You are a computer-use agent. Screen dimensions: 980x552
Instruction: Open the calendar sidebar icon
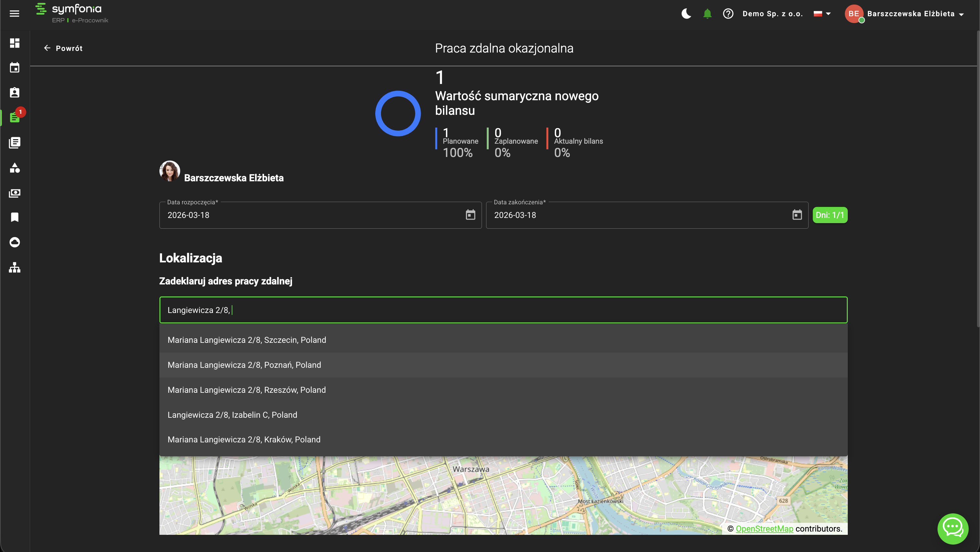15,68
